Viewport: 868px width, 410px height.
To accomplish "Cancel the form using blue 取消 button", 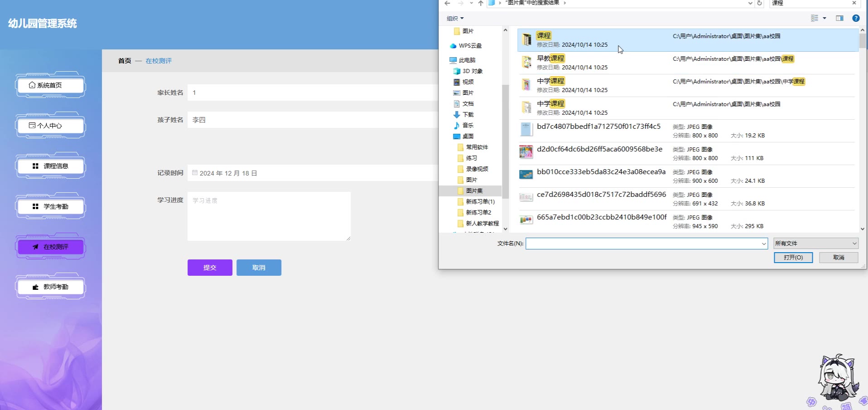I will tap(259, 268).
